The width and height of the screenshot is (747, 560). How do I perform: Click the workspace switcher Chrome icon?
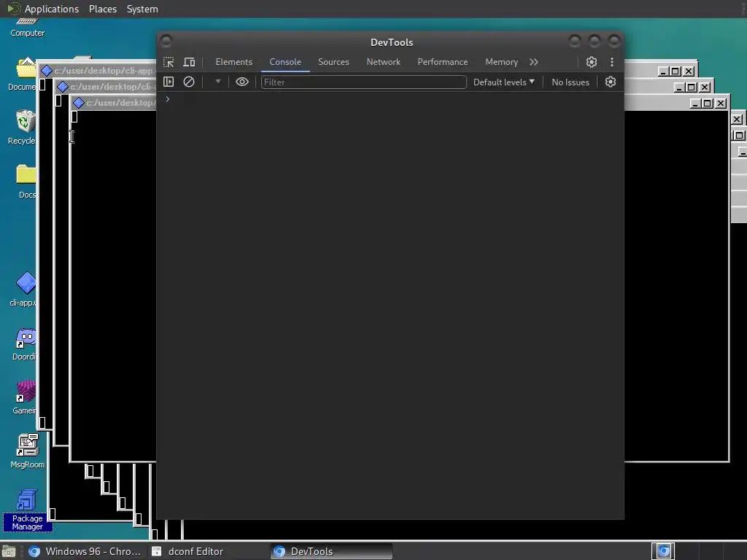pyautogui.click(x=664, y=551)
